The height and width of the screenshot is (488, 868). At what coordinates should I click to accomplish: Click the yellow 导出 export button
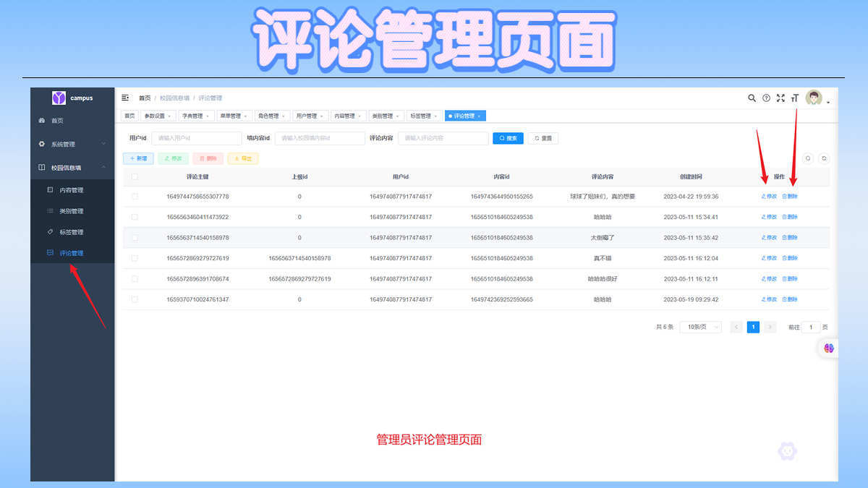pyautogui.click(x=243, y=158)
